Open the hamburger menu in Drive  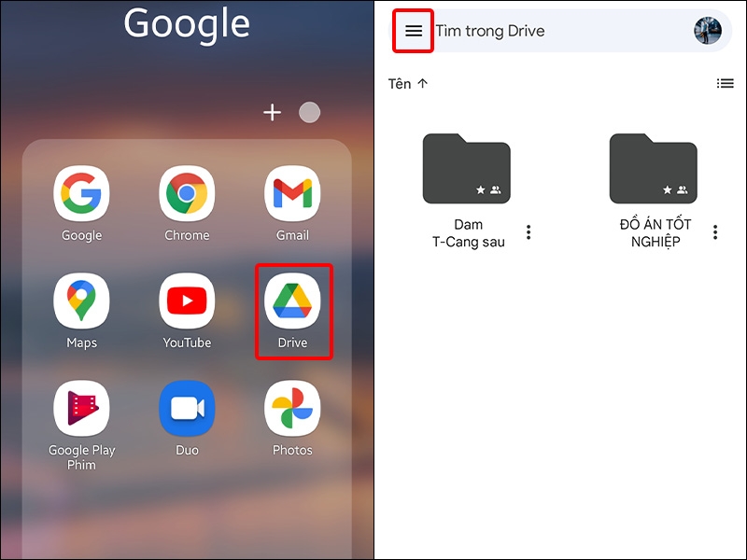414,31
